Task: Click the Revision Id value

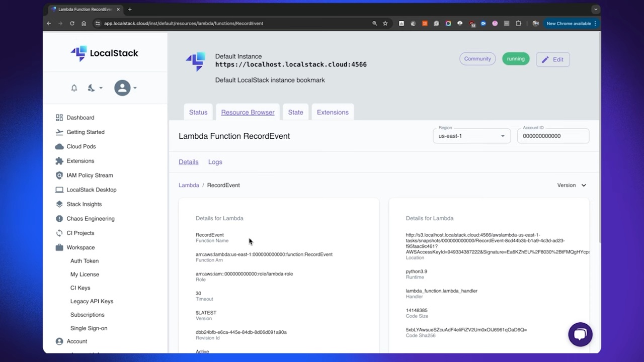Action: point(241,332)
